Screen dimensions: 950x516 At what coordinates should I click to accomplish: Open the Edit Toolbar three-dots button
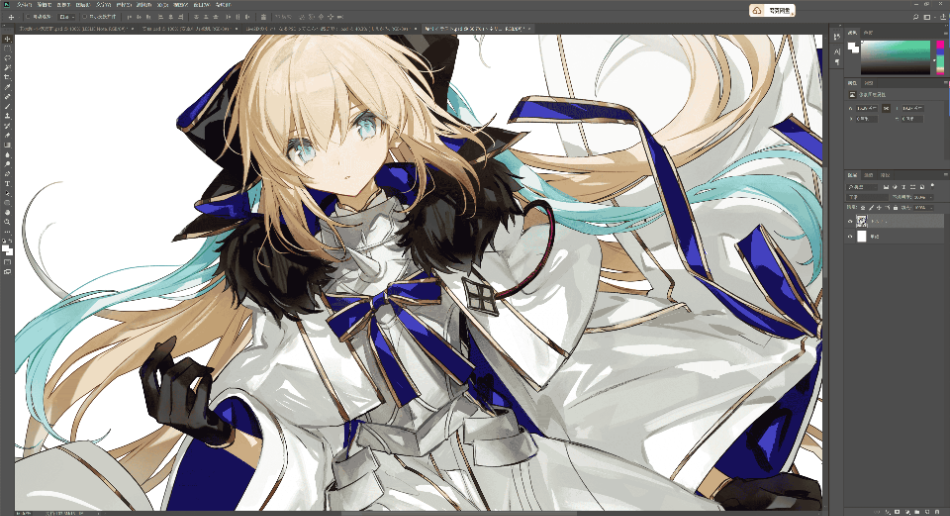pos(7,232)
